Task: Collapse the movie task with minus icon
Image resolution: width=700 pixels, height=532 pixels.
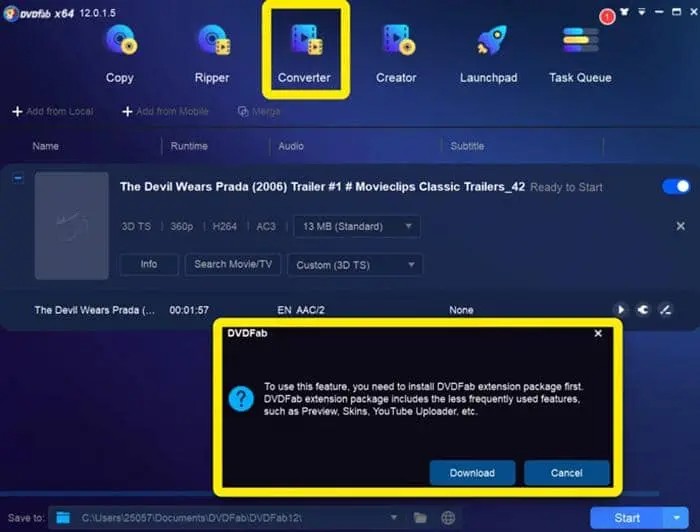Action: 18,178
